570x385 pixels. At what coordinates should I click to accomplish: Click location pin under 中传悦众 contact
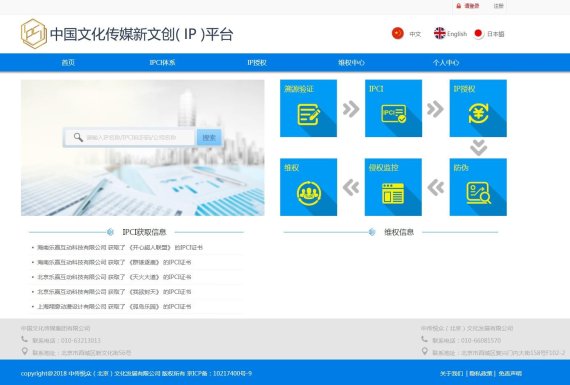[x=424, y=352]
